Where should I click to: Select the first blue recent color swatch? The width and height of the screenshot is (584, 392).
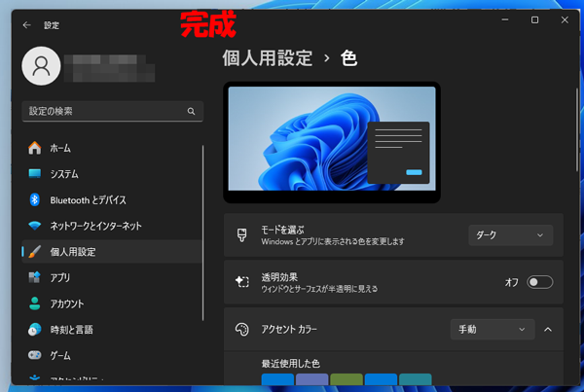277,380
